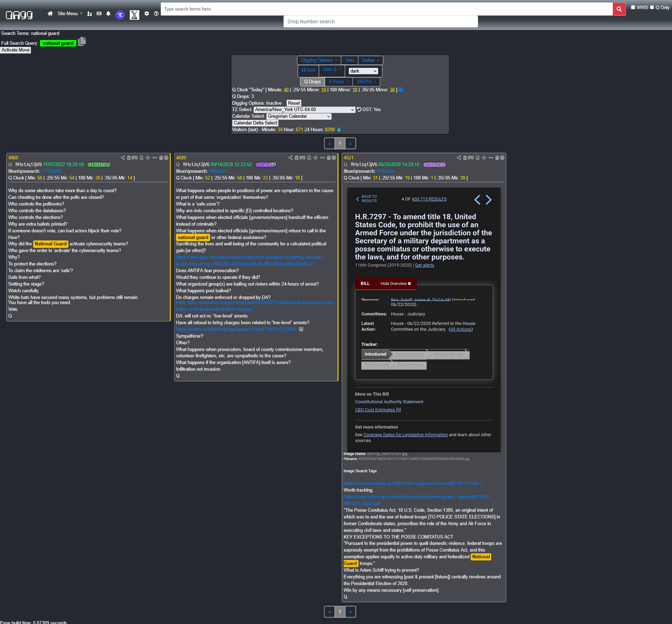Click the water droplet icon beside visitors
Image resolution: width=672 pixels, height=624 pixels.
click(339, 130)
